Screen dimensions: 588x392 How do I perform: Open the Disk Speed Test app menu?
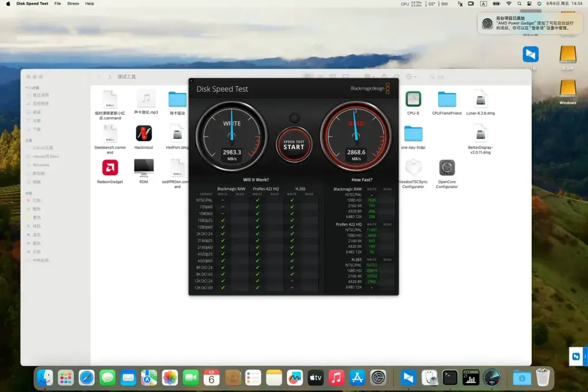coord(32,3)
